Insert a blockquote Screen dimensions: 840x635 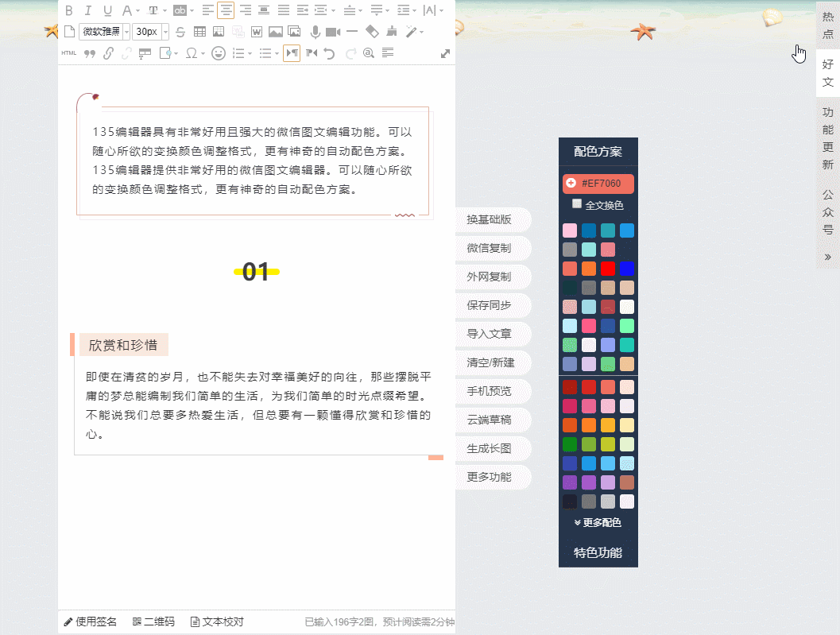pyautogui.click(x=90, y=53)
